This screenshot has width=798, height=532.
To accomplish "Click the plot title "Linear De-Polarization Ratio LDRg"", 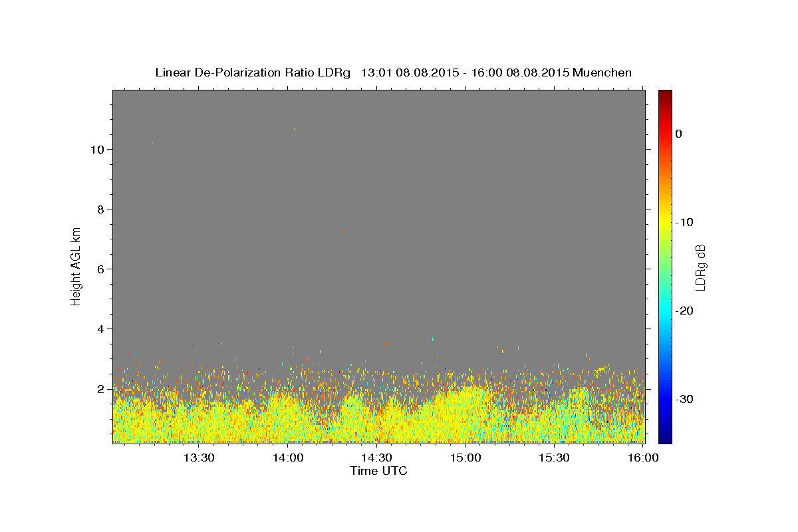I will 252,72.
